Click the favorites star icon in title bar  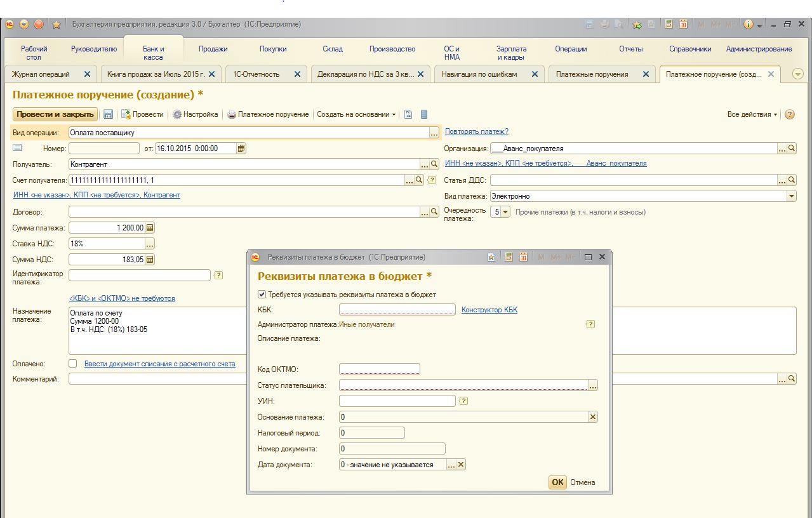pos(56,25)
